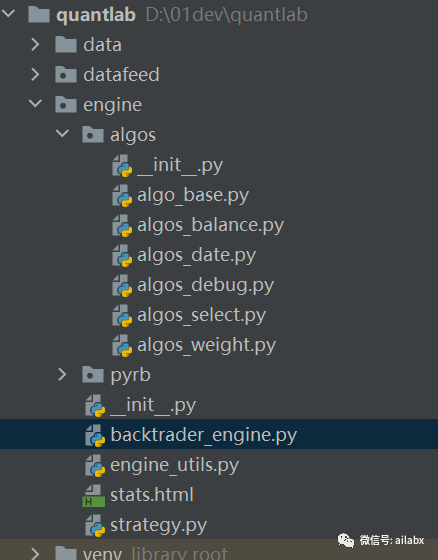Screen dimensions: 438x560
Task: Collapse the algos folder chevron
Action: click(62, 134)
